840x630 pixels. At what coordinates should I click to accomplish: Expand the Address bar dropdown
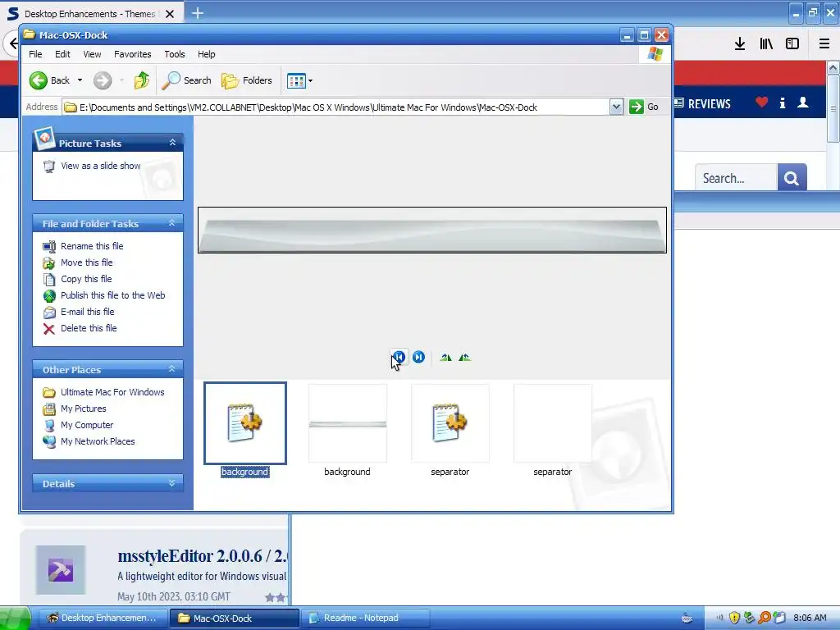pyautogui.click(x=616, y=107)
